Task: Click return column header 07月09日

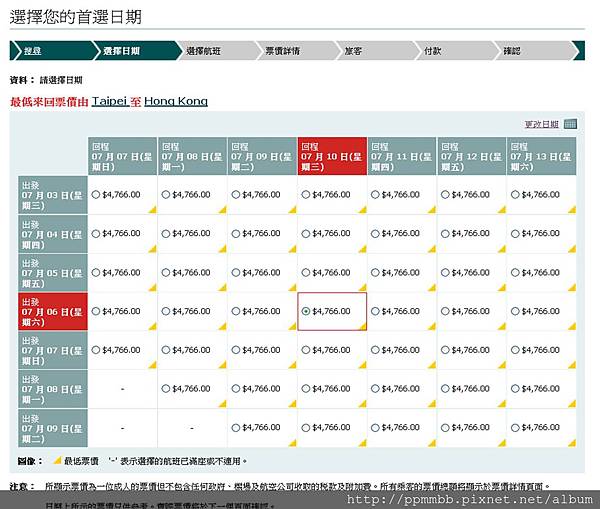Action: click(262, 156)
